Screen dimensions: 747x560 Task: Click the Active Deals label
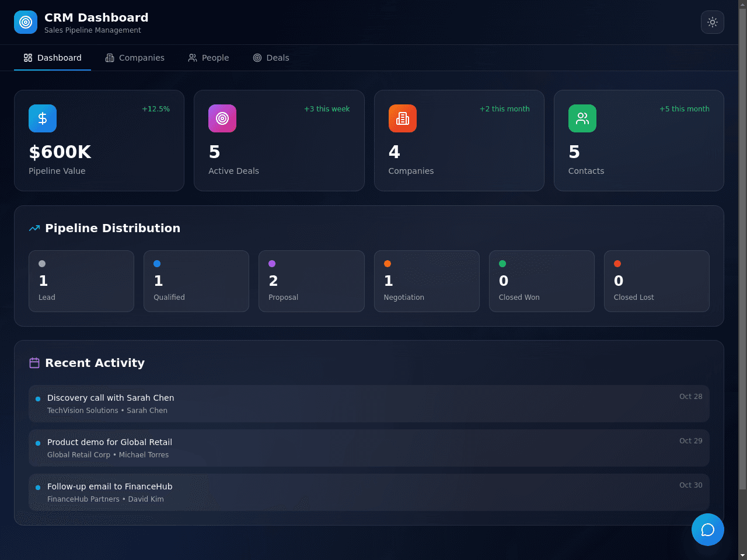tap(233, 171)
